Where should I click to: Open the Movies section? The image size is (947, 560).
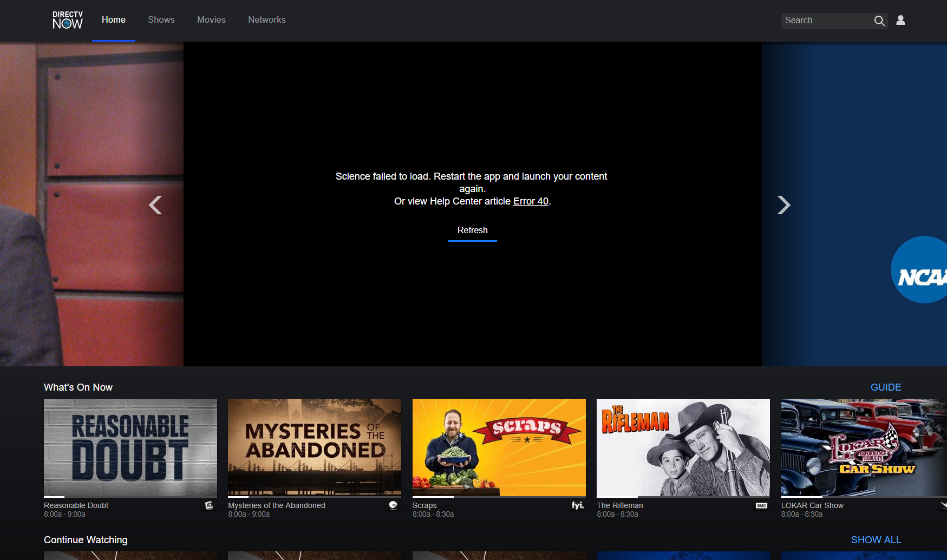211,19
